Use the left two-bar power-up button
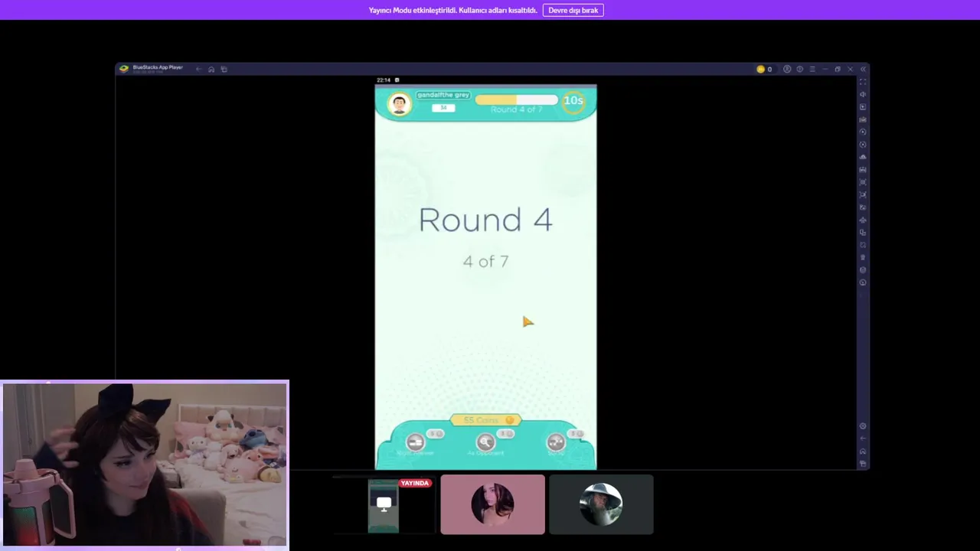The width and height of the screenshot is (980, 551). tap(415, 442)
